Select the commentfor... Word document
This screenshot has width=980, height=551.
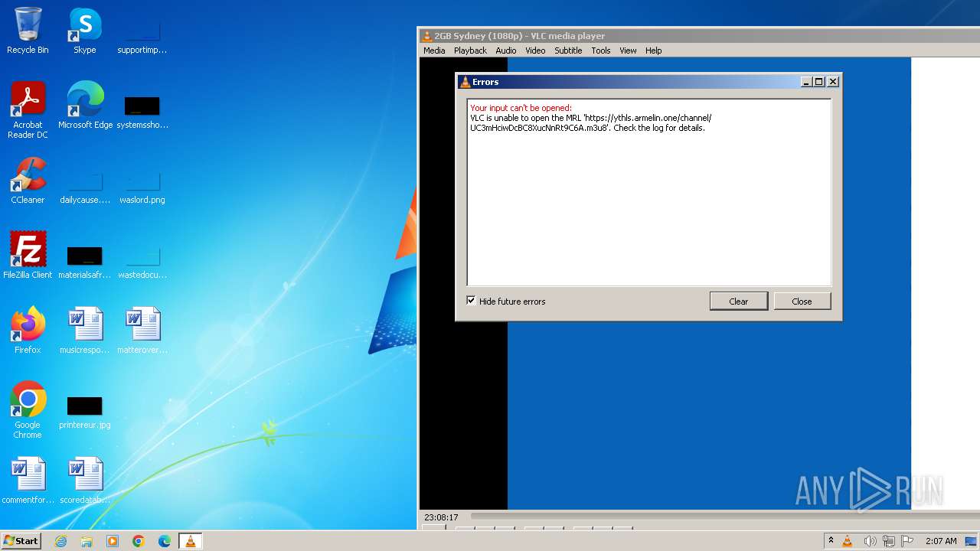click(x=28, y=481)
